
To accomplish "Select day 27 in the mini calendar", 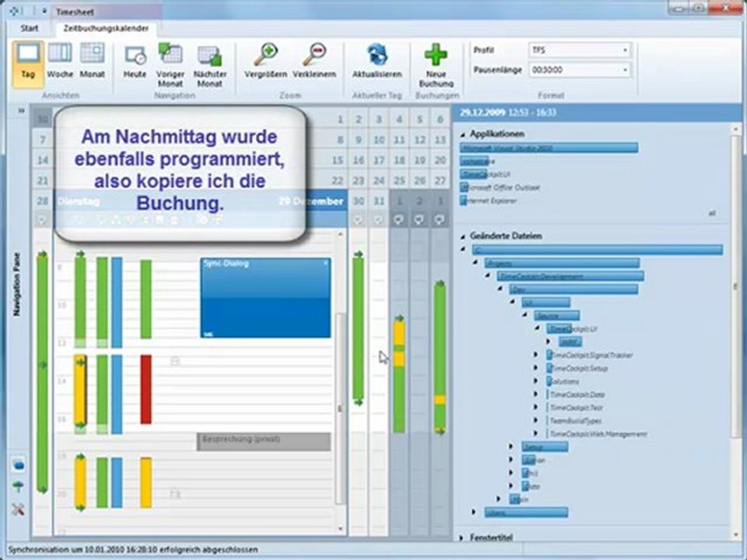I will tap(440, 181).
